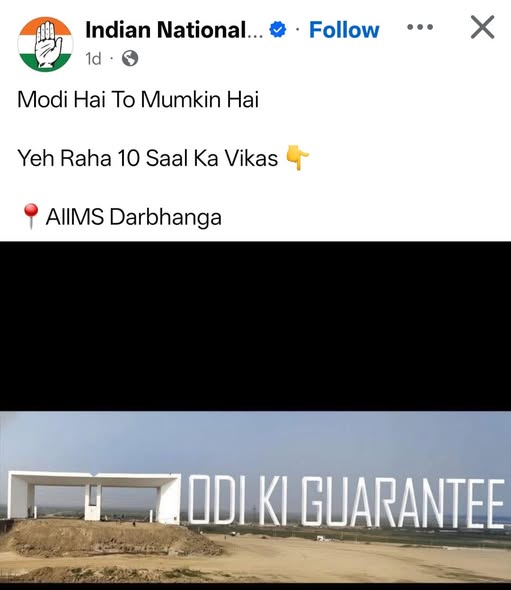This screenshot has width=511, height=590.
Task: Click the "ODI KI GUARANTEE" lettering in the video
Action: [346, 502]
